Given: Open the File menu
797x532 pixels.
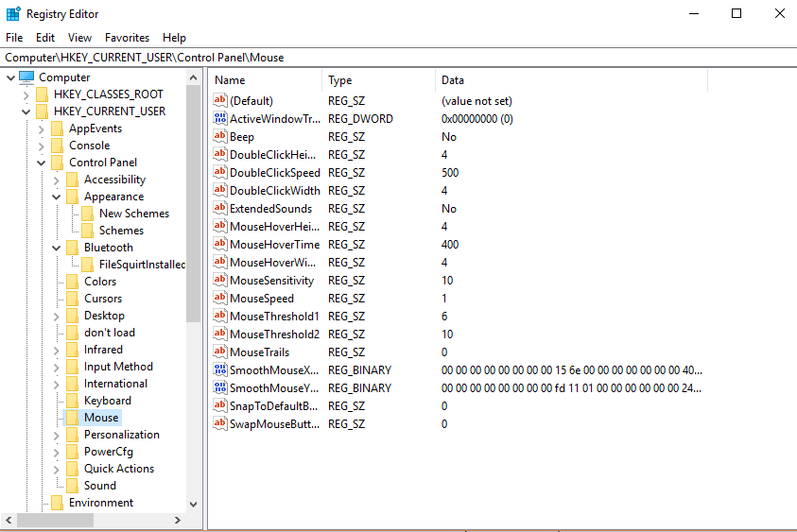Looking at the screenshot, I should 14,38.
